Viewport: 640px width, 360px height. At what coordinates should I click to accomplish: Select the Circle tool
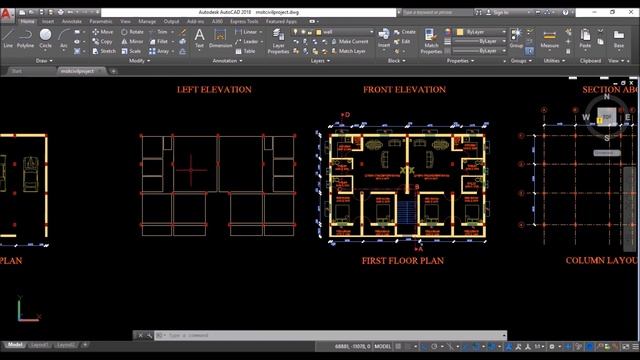(x=45, y=39)
